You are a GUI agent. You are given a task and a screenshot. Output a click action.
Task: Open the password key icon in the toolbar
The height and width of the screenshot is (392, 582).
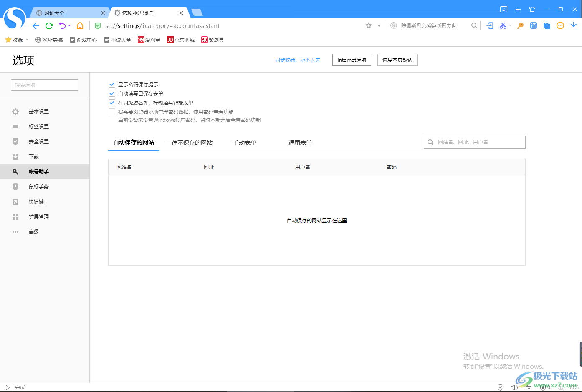coord(520,25)
